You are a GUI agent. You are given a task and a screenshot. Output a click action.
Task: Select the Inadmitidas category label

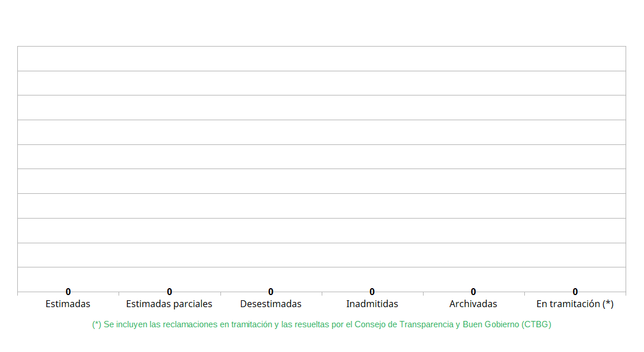click(x=372, y=304)
